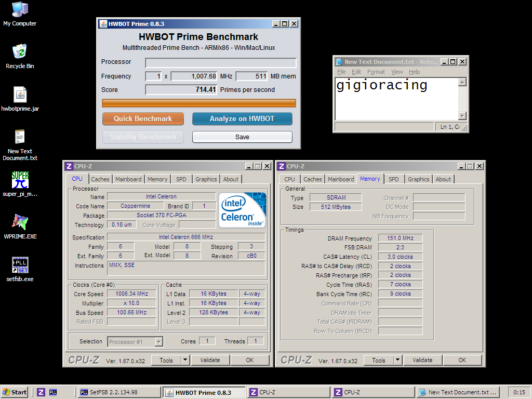Click the frequency field showing 1,007.68

click(x=194, y=76)
